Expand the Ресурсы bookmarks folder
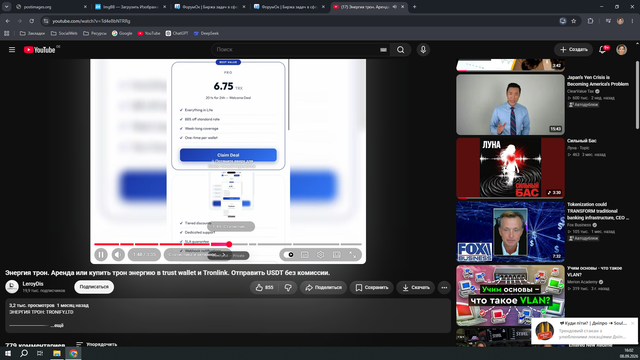 click(95, 33)
